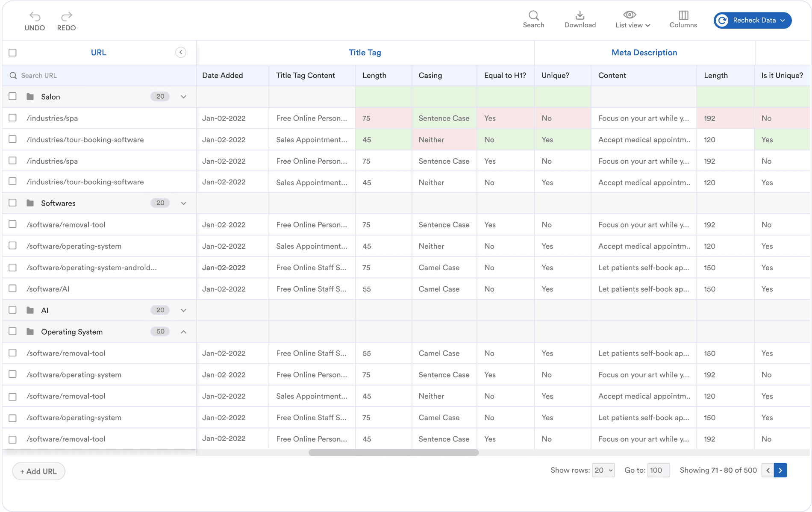Expand the Softwares group chevron
Screen dimensions: 812x512
(x=183, y=203)
